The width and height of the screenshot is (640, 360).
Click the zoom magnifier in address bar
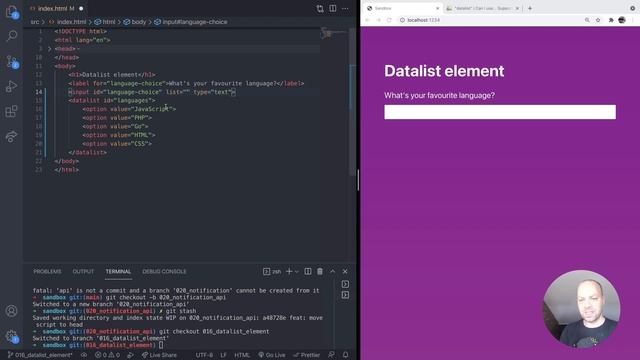click(587, 20)
